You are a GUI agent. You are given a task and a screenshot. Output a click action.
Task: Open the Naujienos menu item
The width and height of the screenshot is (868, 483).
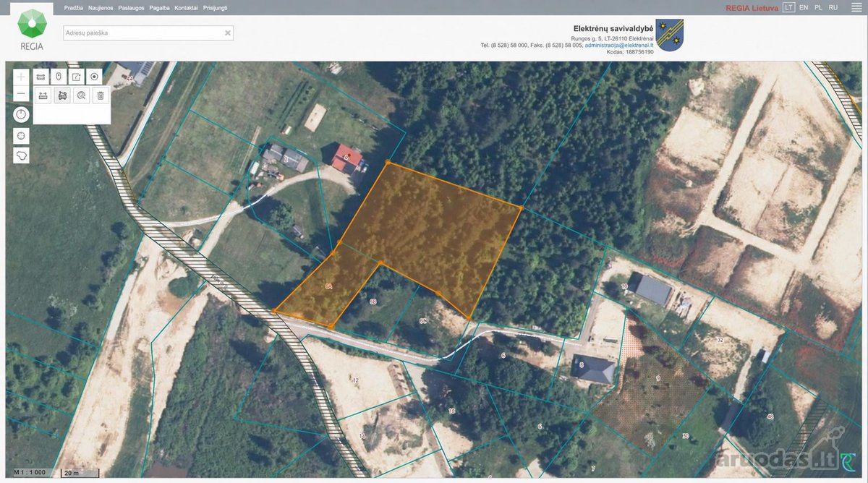pyautogui.click(x=101, y=7)
